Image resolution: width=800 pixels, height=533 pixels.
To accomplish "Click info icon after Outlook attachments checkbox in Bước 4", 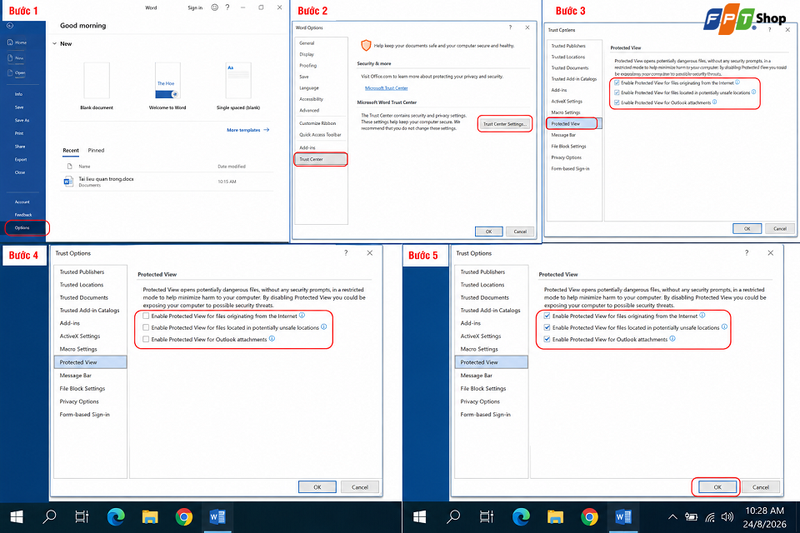I will [272, 339].
